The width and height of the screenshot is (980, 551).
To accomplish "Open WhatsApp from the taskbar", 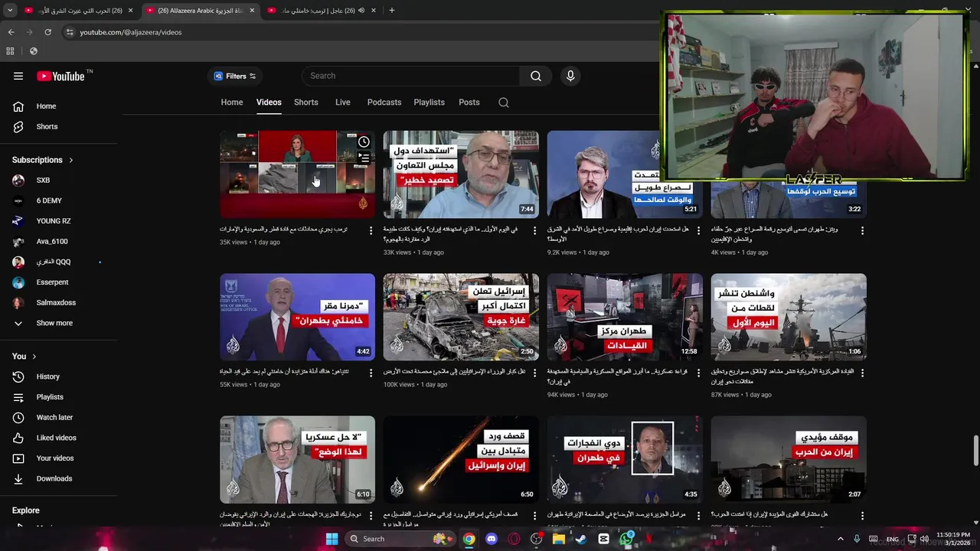I will 626,539.
